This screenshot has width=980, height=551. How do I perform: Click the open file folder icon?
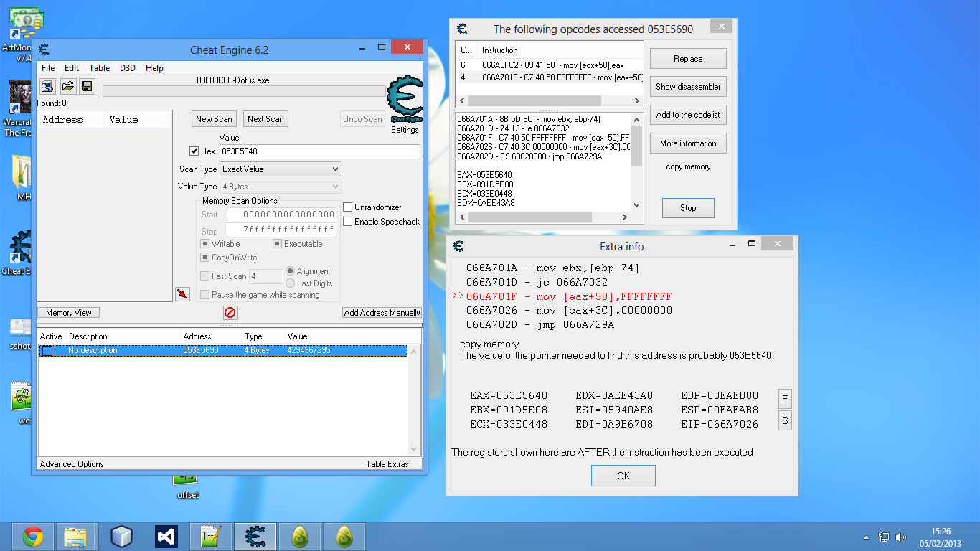pyautogui.click(x=67, y=87)
